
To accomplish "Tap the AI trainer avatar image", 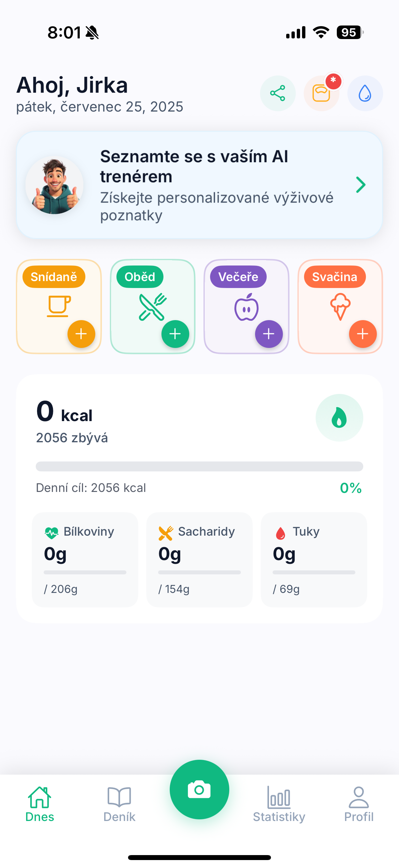I will point(55,185).
